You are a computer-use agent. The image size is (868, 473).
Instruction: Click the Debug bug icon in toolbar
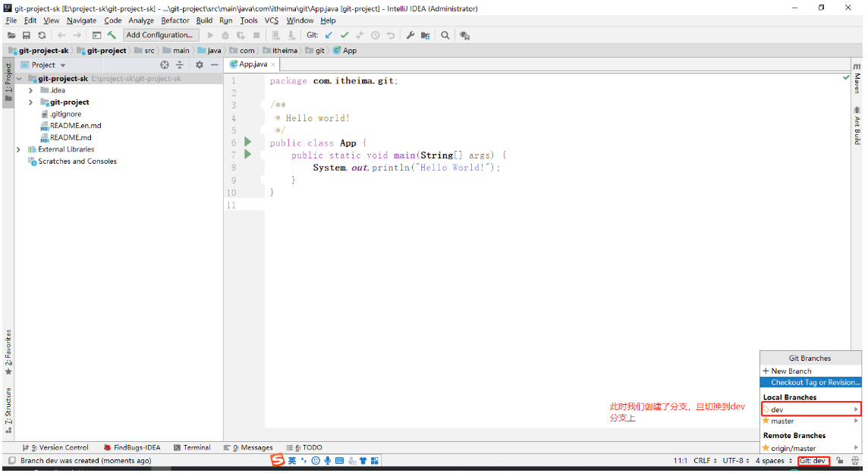[x=225, y=36]
